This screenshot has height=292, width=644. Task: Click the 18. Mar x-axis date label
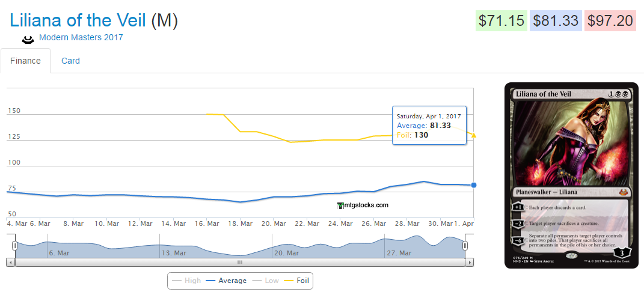[241, 224]
